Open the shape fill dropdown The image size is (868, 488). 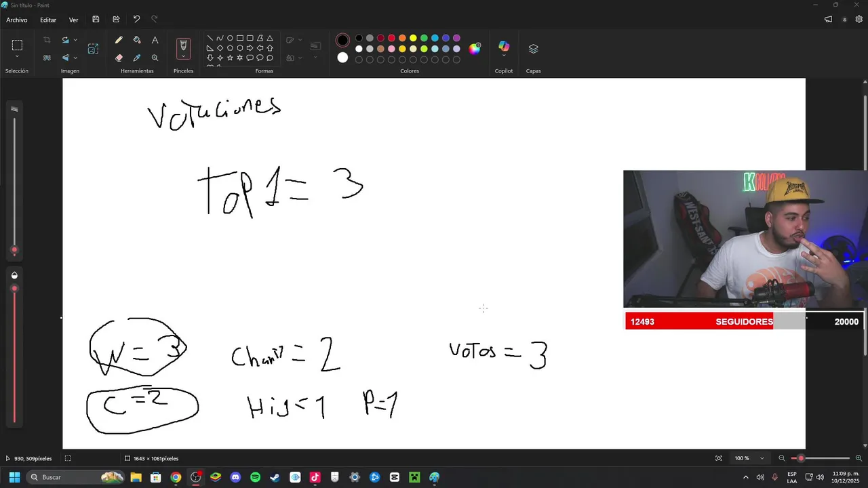pyautogui.click(x=293, y=58)
